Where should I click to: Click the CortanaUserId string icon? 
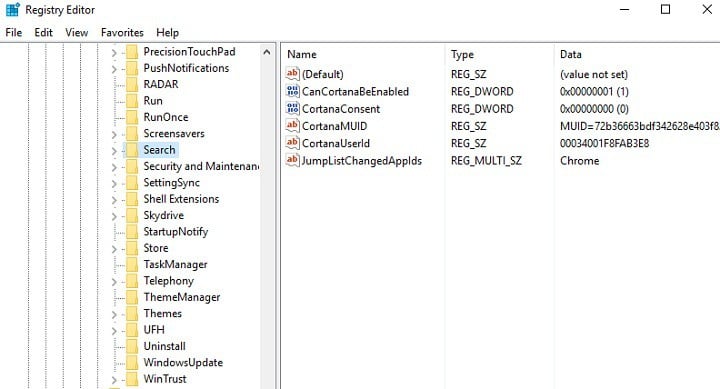pyautogui.click(x=292, y=143)
